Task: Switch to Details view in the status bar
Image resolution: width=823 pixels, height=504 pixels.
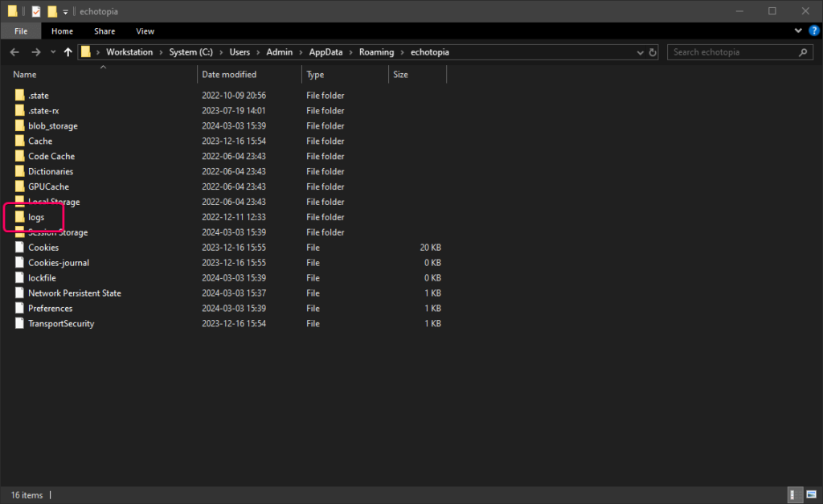Action: (795, 495)
